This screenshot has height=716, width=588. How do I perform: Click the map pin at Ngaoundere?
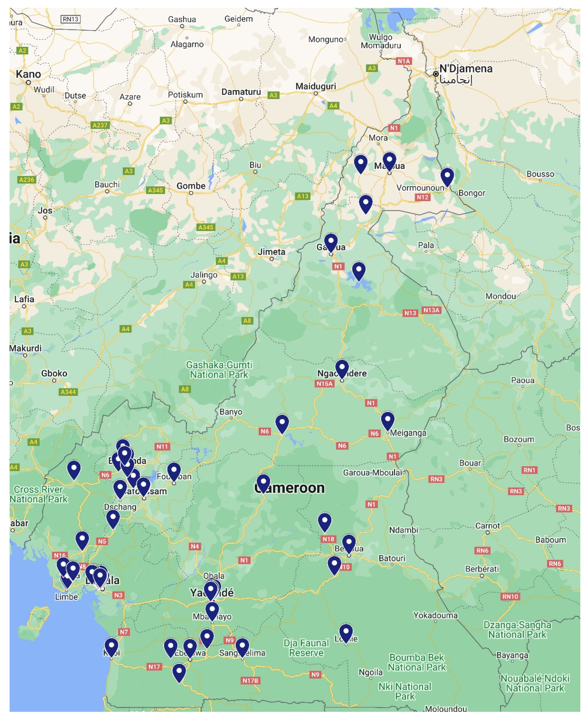pos(342,368)
